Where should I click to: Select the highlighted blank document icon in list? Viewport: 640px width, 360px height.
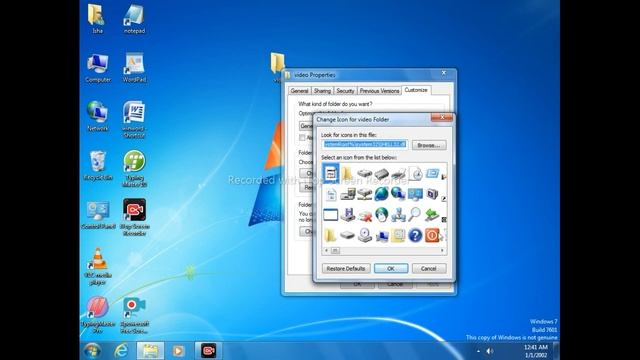[331, 173]
